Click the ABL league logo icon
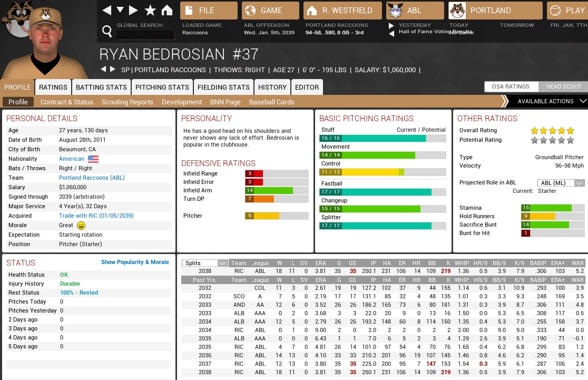 click(395, 11)
